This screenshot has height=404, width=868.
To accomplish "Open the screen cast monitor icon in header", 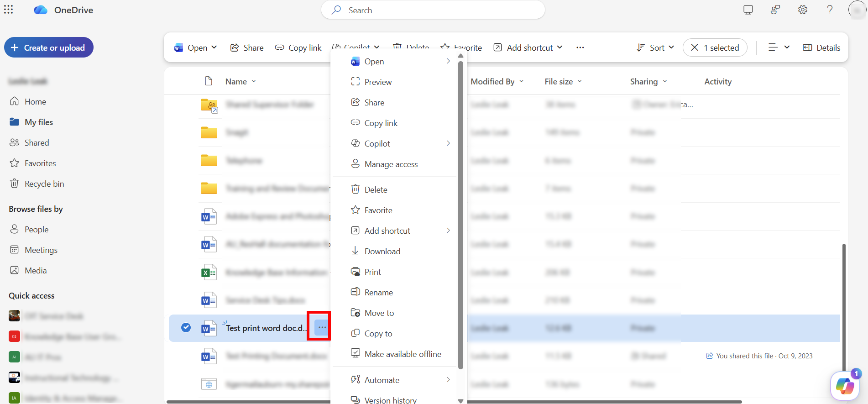I will (x=748, y=10).
